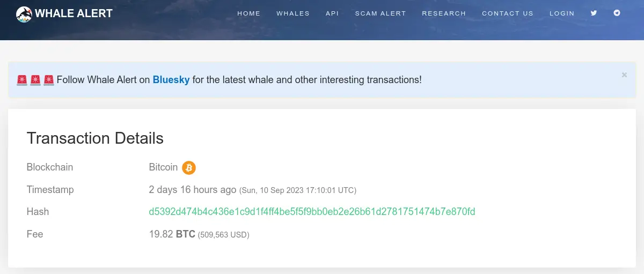Click the first red siren emoji
The height and width of the screenshot is (274, 644).
[x=22, y=80]
